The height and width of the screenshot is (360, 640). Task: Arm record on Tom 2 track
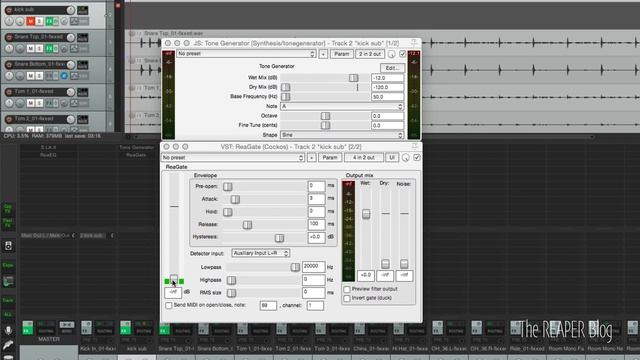tap(9, 119)
